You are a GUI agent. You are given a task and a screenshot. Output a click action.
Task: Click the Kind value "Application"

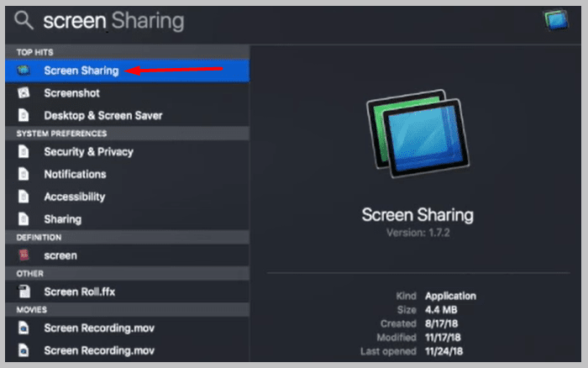point(450,296)
